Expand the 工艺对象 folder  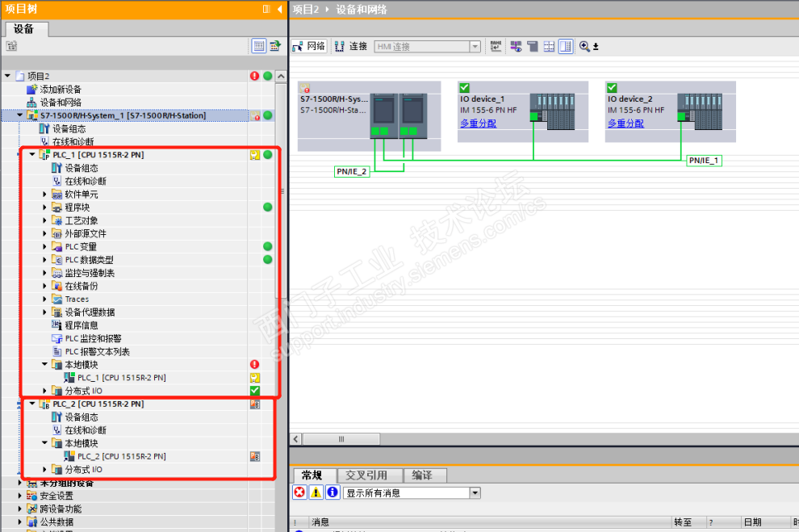click(44, 220)
